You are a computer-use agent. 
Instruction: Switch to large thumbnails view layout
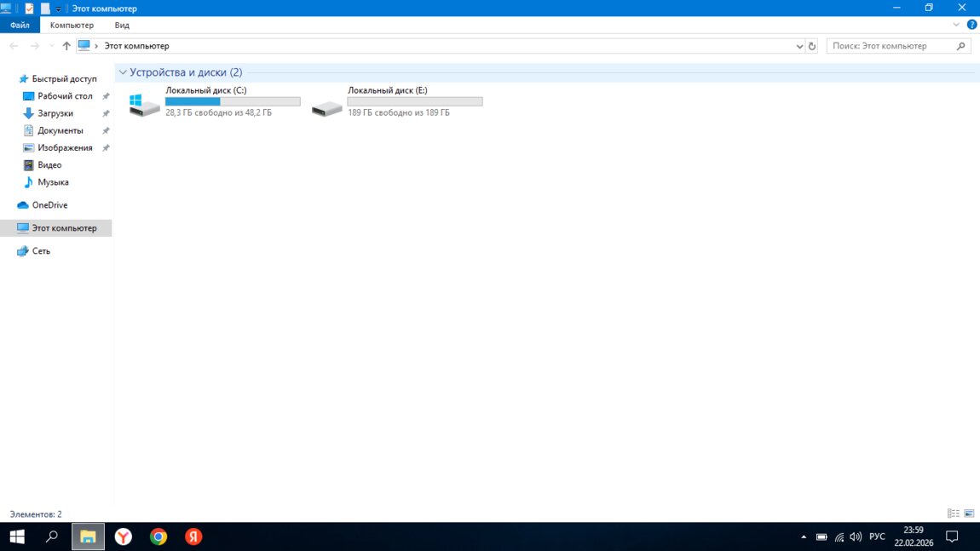(x=968, y=514)
